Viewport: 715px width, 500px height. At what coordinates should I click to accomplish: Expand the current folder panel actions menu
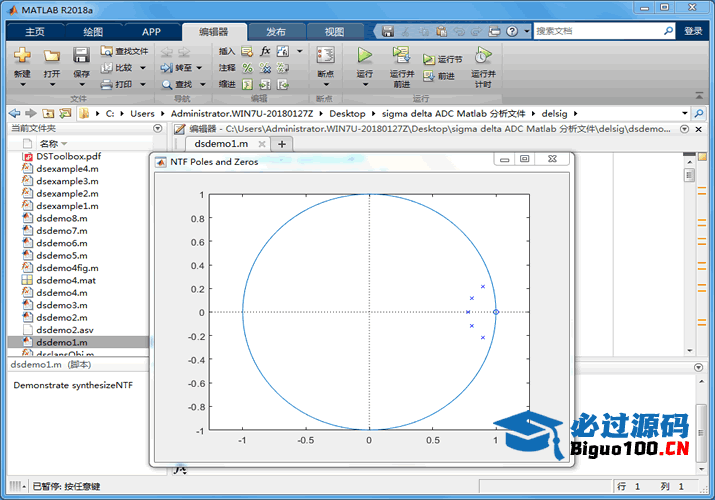pyautogui.click(x=158, y=129)
